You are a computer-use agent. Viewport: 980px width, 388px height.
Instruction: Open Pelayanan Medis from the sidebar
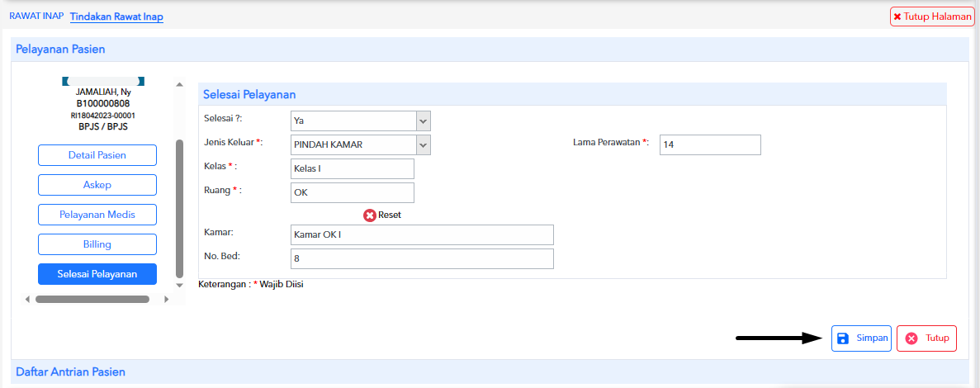(x=97, y=215)
